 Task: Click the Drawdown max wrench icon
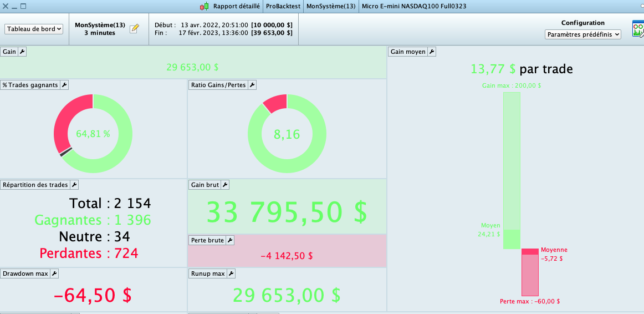(x=54, y=274)
